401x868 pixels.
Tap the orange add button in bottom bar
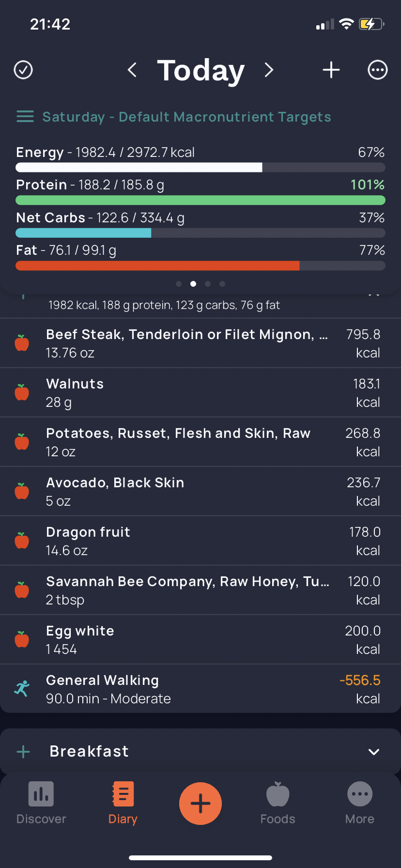point(200,804)
